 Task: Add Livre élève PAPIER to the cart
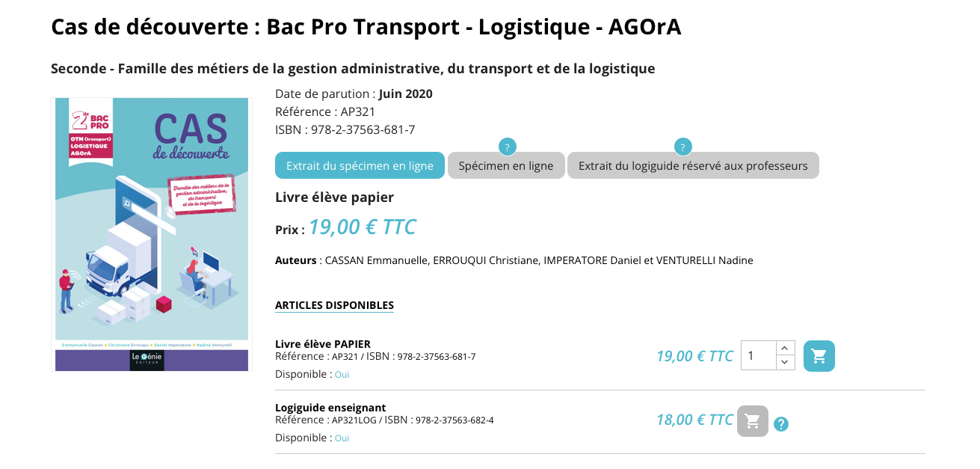[819, 356]
